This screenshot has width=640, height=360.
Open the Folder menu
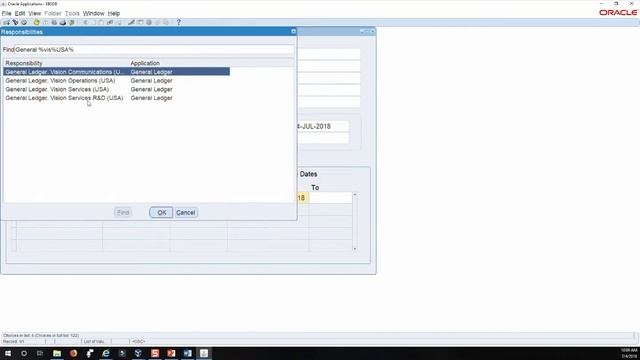[53, 13]
